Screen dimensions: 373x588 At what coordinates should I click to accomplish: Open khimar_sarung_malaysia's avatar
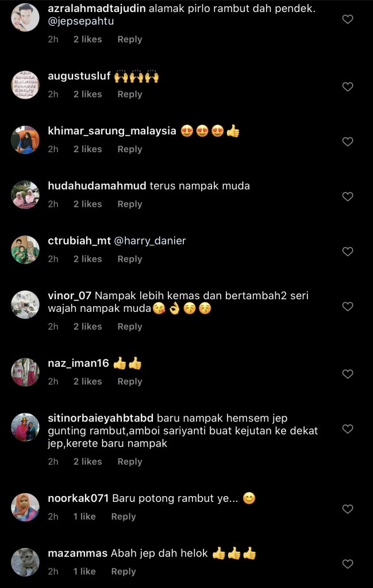coord(25,140)
